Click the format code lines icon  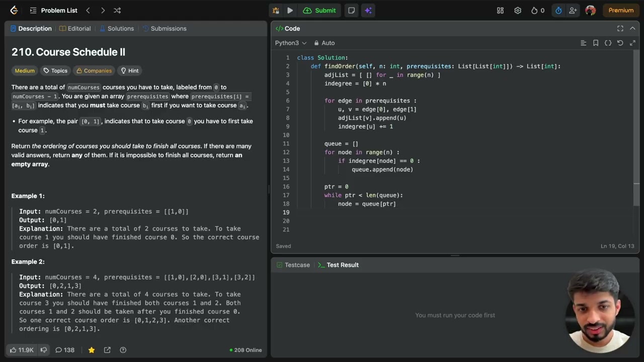[x=584, y=43]
